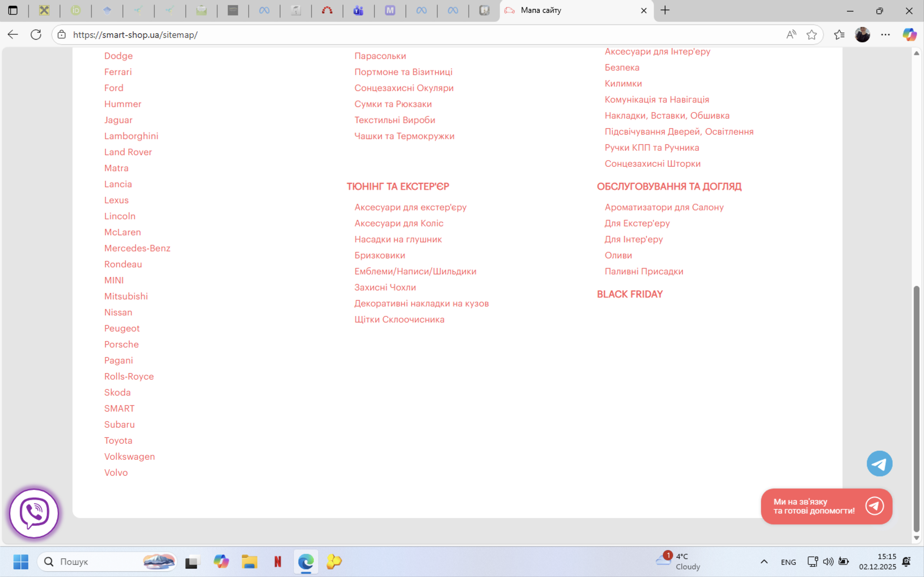
Task: Open Netflix from the taskbar
Action: tap(278, 561)
